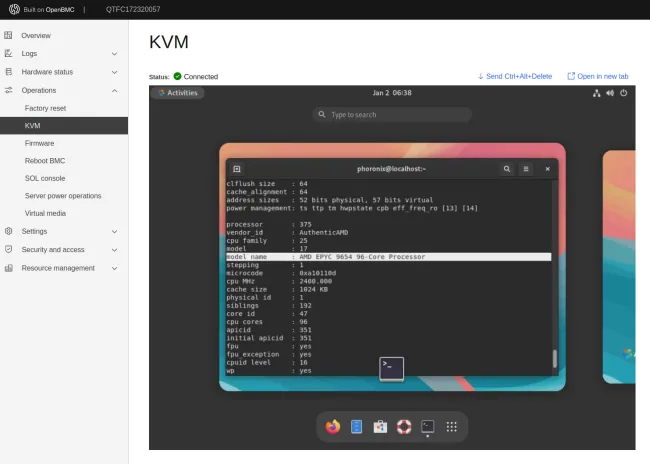Click the terminal window search icon

[x=507, y=169]
